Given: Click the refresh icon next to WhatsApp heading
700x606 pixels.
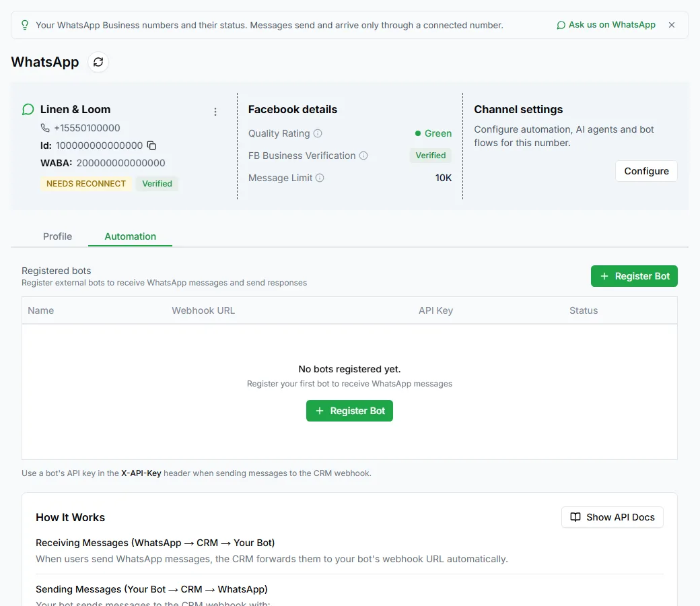Looking at the screenshot, I should (98, 62).
